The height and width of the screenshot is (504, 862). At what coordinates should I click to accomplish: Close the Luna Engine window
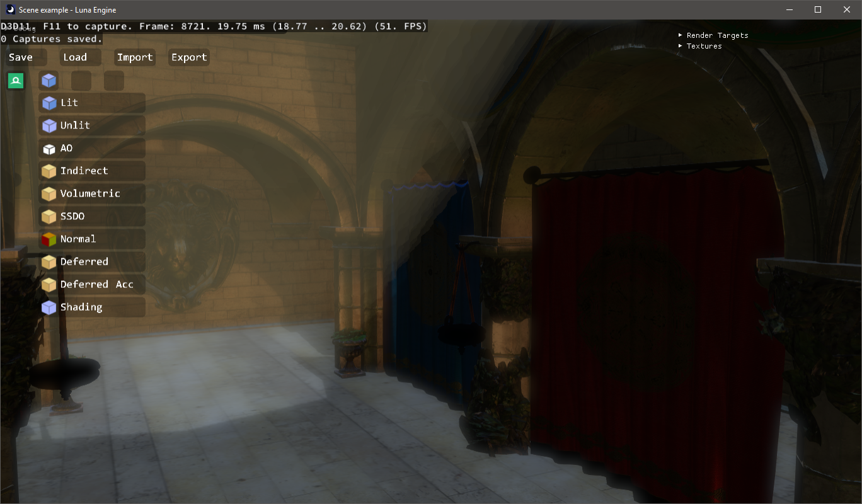847,9
